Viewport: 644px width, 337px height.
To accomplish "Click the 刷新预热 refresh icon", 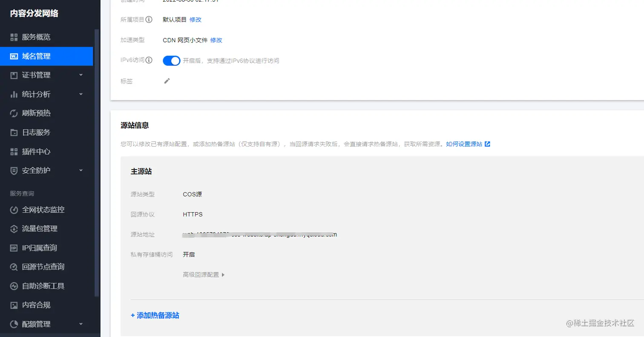I will pyautogui.click(x=14, y=113).
